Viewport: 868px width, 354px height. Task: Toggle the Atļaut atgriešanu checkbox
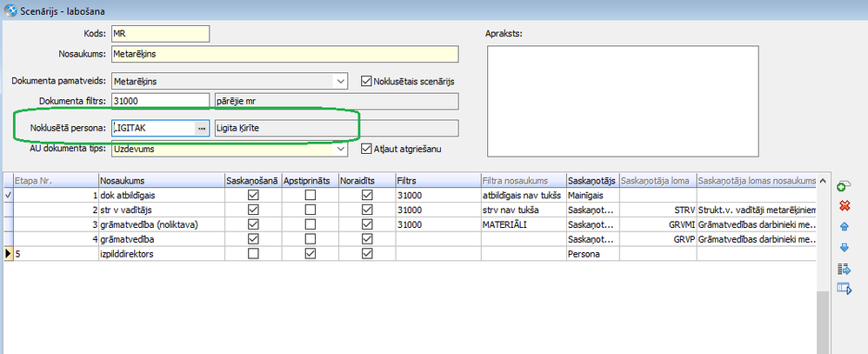[x=366, y=149]
